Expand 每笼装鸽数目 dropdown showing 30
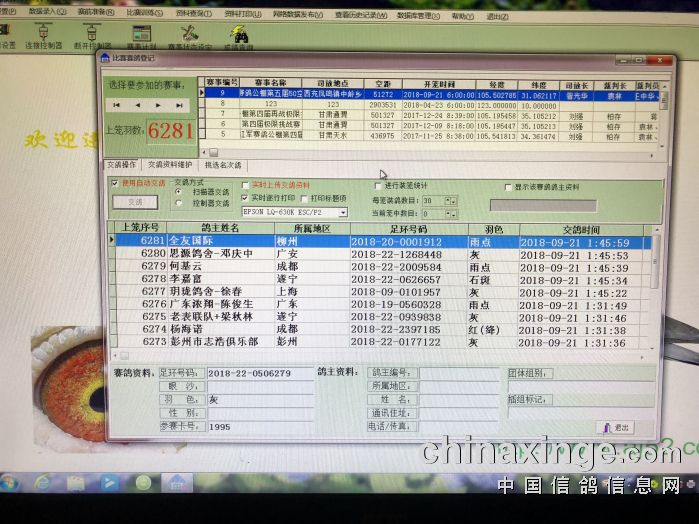 [452, 200]
